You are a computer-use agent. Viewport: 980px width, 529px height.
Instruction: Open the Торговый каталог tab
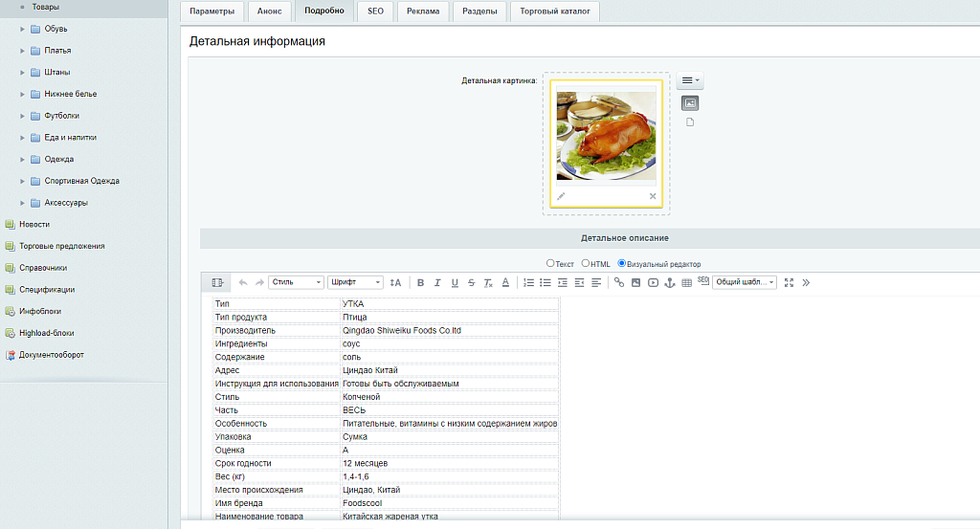coord(555,11)
